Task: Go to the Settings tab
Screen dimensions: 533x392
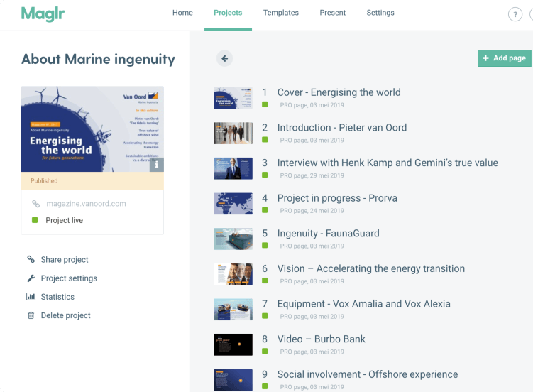Action: (380, 13)
